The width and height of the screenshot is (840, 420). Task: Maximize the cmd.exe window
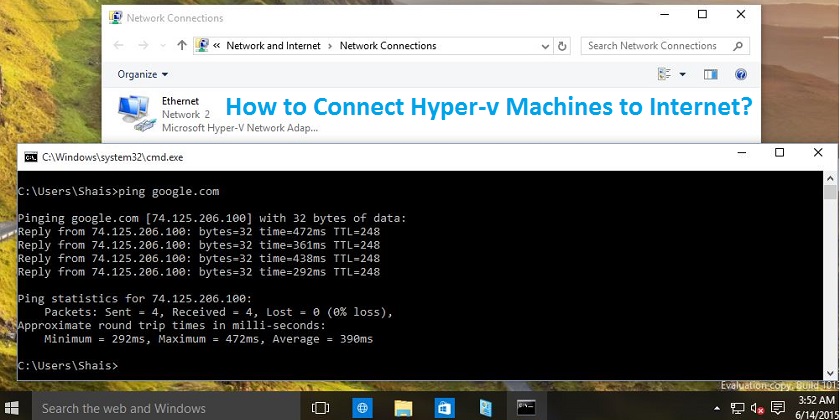tap(779, 153)
